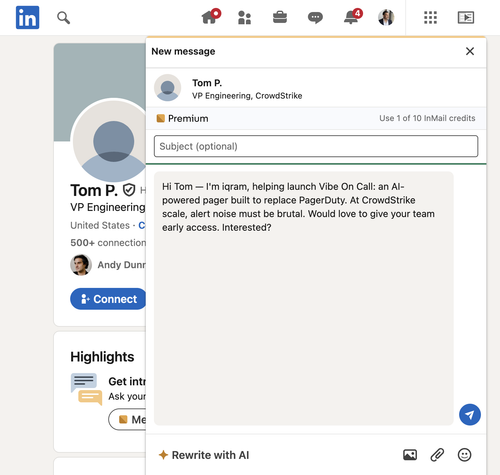Open the Jobs briefcase icon

(x=280, y=17)
